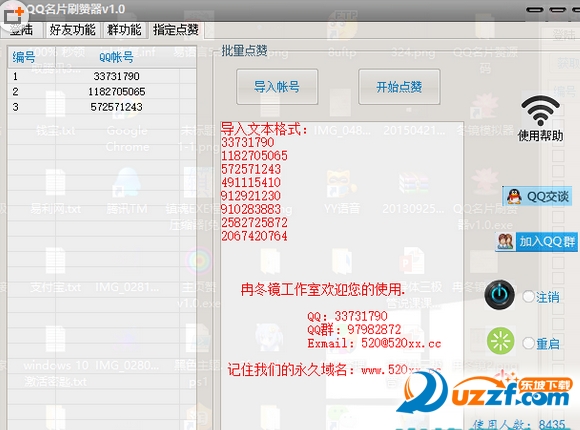
Task: Click 491115410 in the import text box
Action: [x=251, y=182]
